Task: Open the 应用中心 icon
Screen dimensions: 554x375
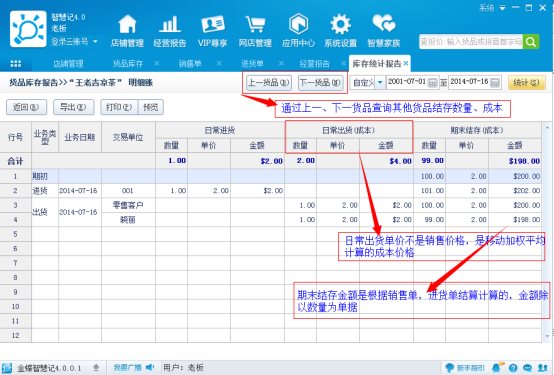Action: [x=299, y=25]
